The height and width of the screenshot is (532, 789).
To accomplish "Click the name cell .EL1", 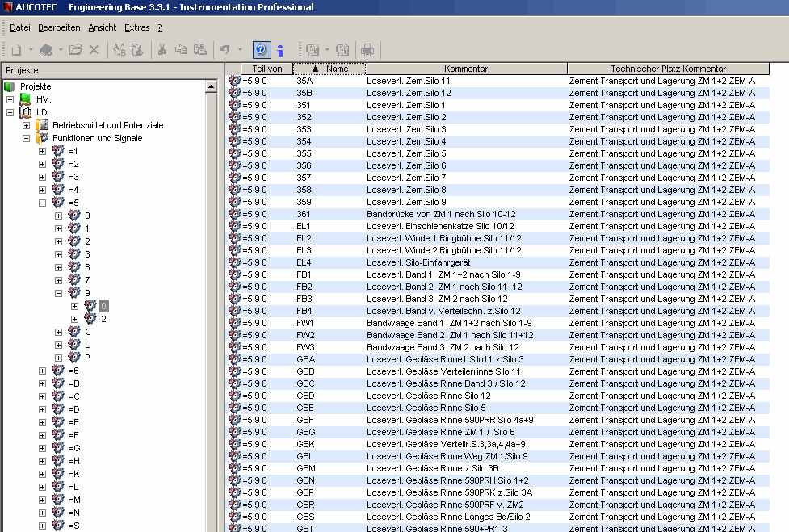I will [x=303, y=226].
